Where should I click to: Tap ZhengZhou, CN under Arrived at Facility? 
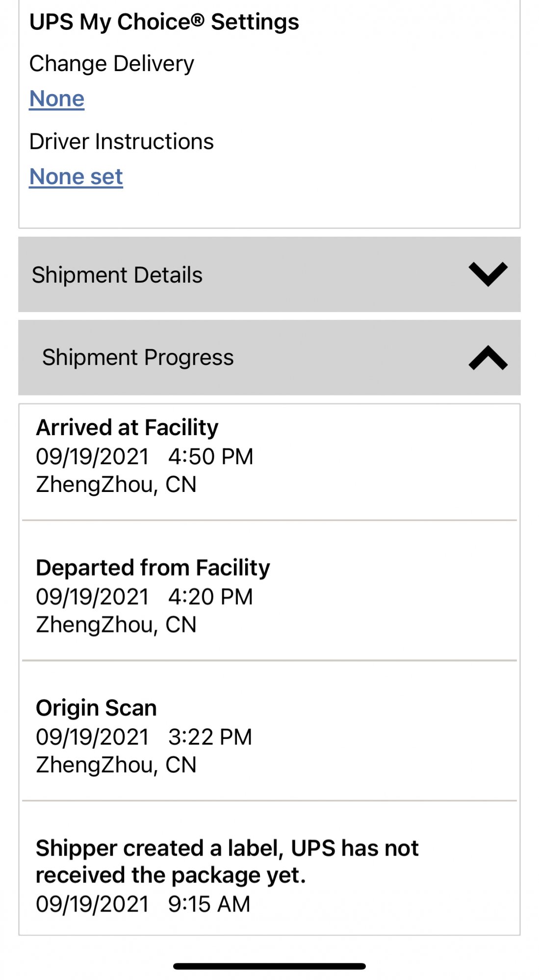pos(116,485)
